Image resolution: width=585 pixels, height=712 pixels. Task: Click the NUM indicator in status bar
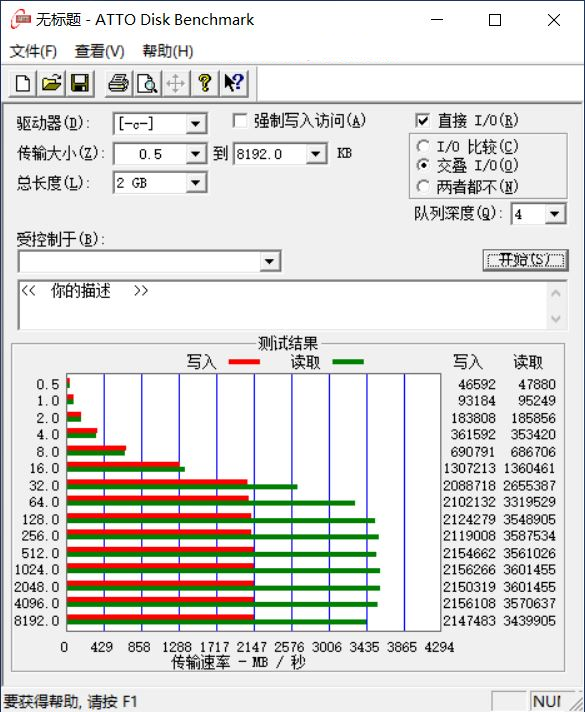point(546,702)
